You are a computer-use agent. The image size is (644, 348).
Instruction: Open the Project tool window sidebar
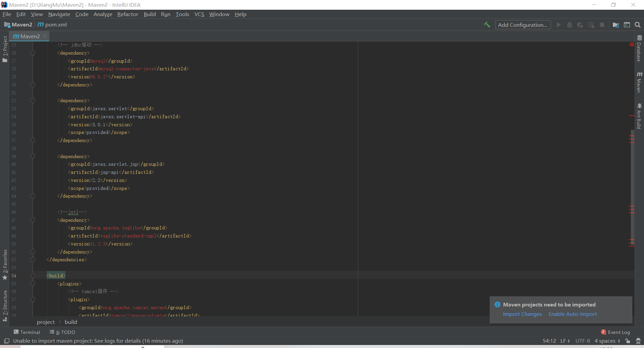(x=5, y=49)
